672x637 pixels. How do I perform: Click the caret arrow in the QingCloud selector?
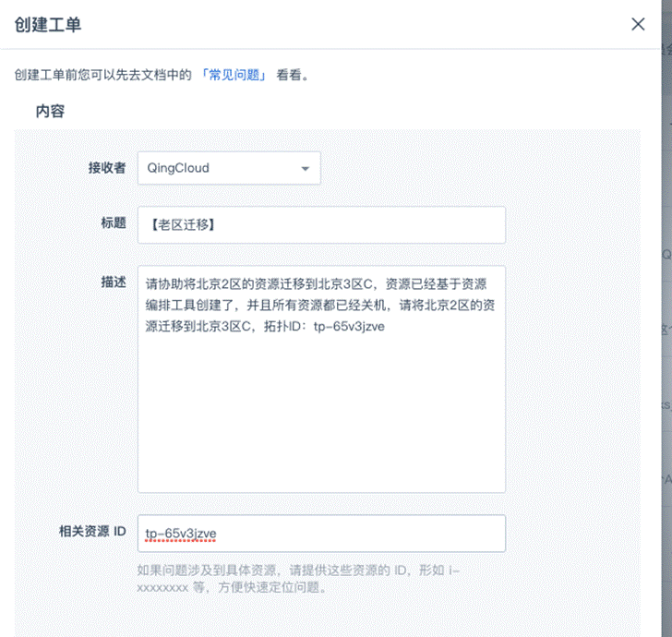[x=305, y=169]
